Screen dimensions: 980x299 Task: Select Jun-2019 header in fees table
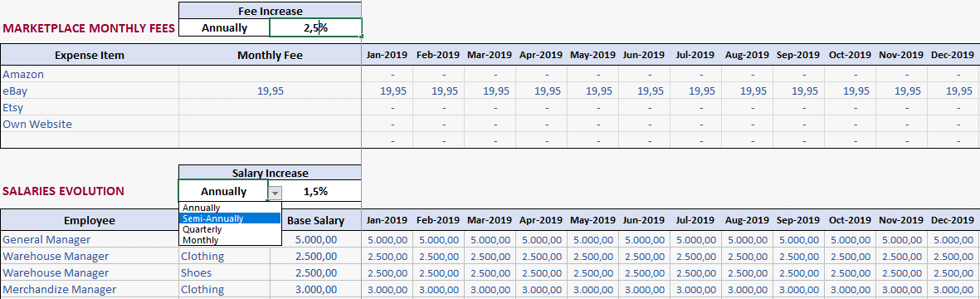(644, 55)
